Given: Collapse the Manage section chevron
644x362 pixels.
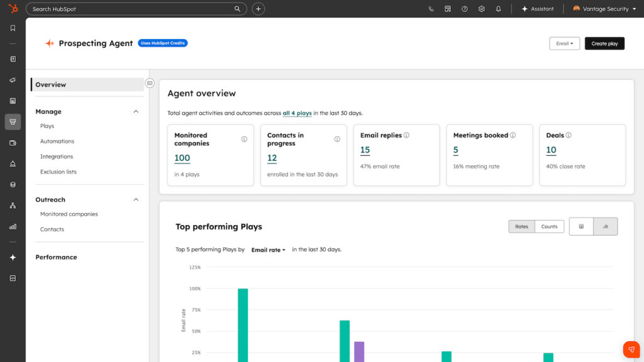Looking at the screenshot, I should (136, 112).
